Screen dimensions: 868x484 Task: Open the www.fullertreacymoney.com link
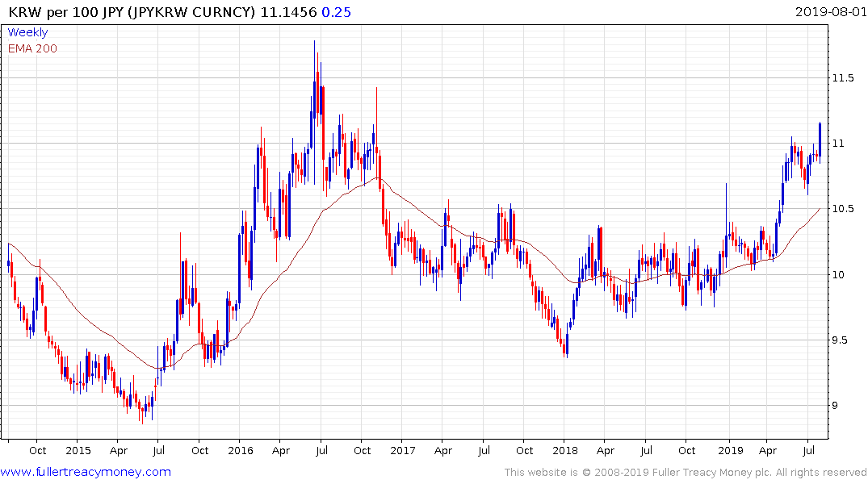click(86, 472)
